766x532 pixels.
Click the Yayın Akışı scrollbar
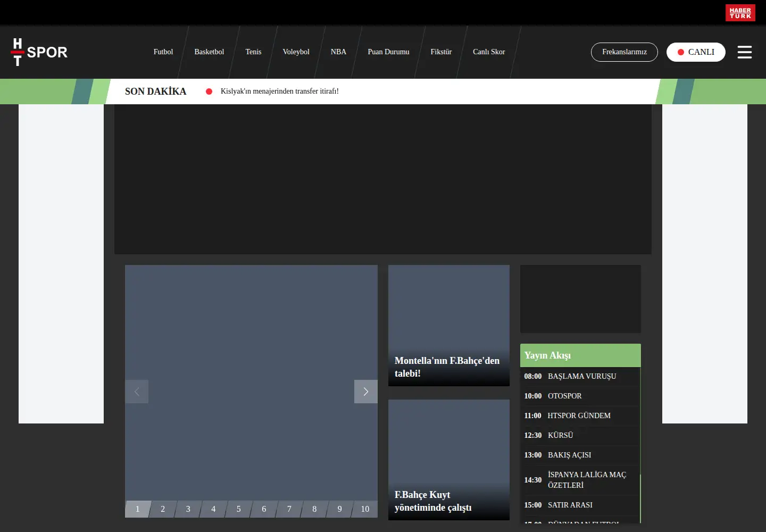pos(640,445)
